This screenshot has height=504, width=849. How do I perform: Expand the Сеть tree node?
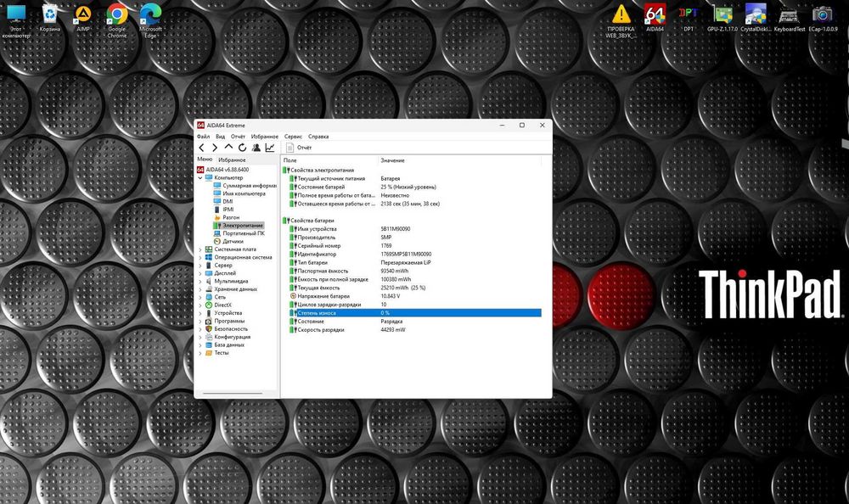200,297
